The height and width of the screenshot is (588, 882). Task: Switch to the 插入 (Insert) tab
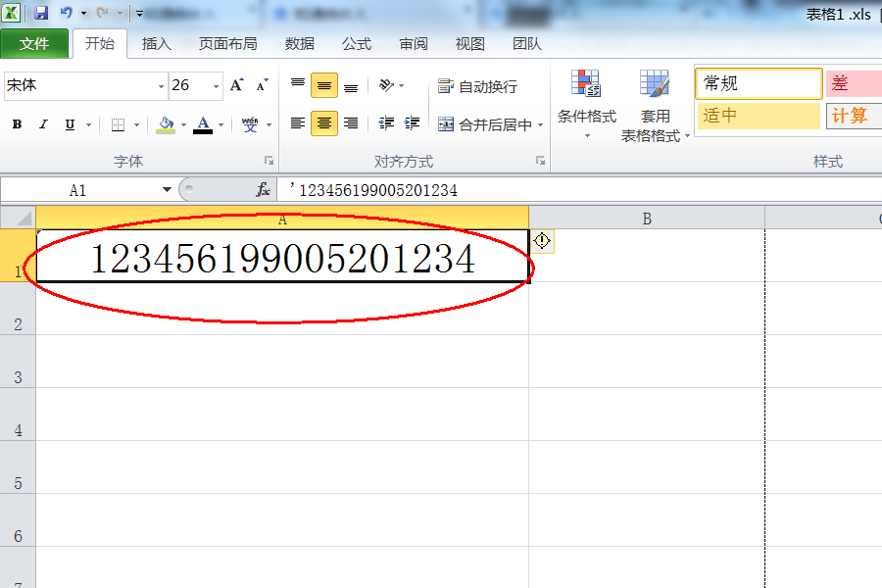coord(157,44)
